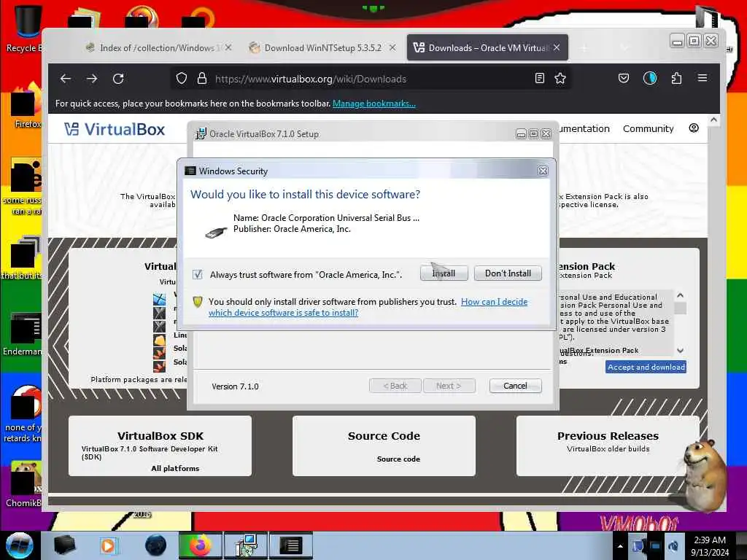
Task: Open the tracking protection shield icon
Action: tap(181, 79)
